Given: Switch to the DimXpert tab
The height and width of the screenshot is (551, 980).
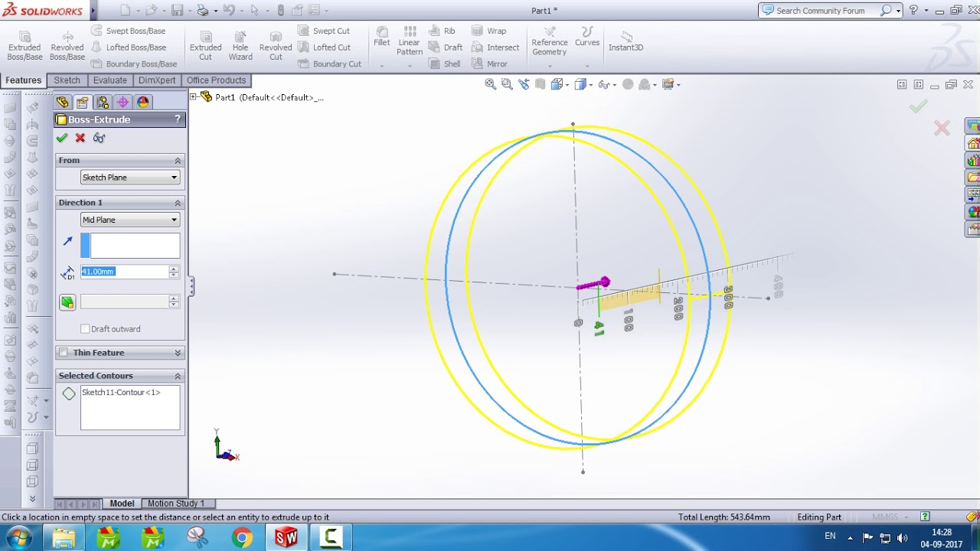Looking at the screenshot, I should click(157, 80).
